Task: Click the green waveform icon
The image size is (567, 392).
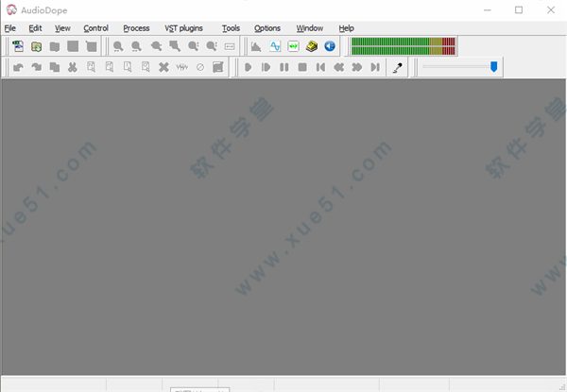Action: [293, 46]
